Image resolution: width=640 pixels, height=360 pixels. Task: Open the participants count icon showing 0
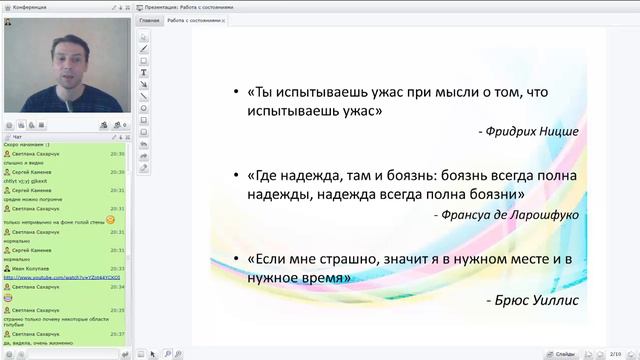(x=120, y=125)
